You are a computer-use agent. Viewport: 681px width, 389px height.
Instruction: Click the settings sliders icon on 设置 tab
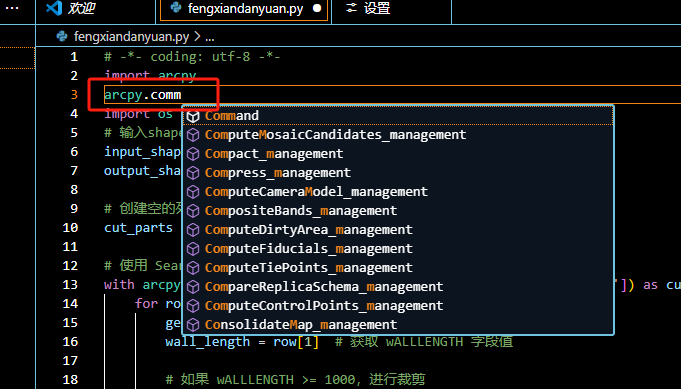click(351, 8)
